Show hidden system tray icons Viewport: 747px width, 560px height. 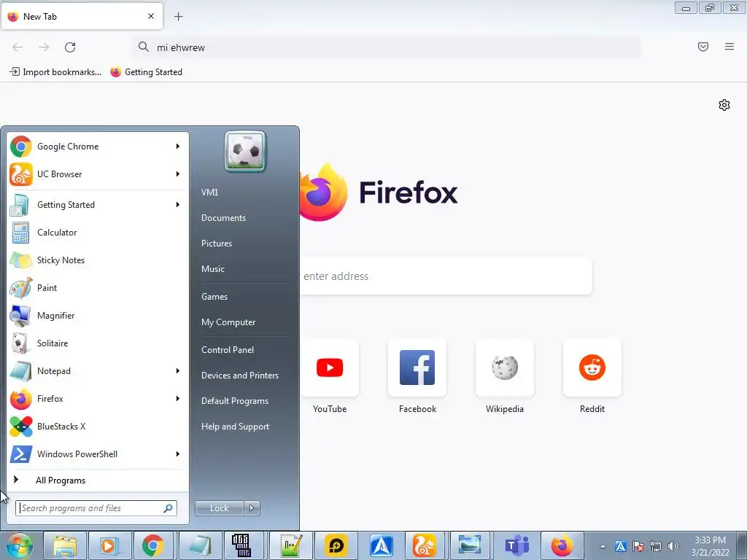pyautogui.click(x=603, y=546)
